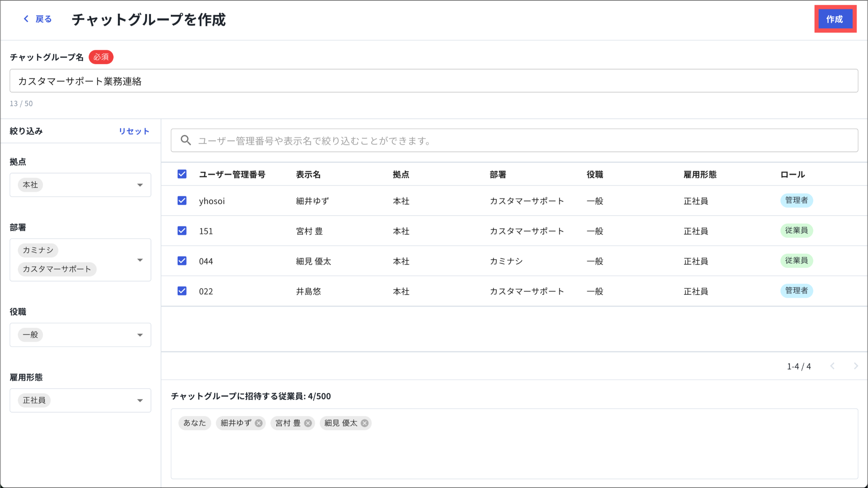868x488 pixels.
Task: Click the リセット filter link
Action: point(134,131)
